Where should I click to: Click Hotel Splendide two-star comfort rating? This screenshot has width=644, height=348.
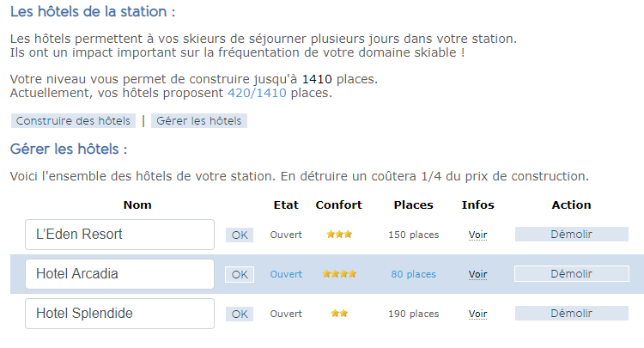click(x=339, y=314)
